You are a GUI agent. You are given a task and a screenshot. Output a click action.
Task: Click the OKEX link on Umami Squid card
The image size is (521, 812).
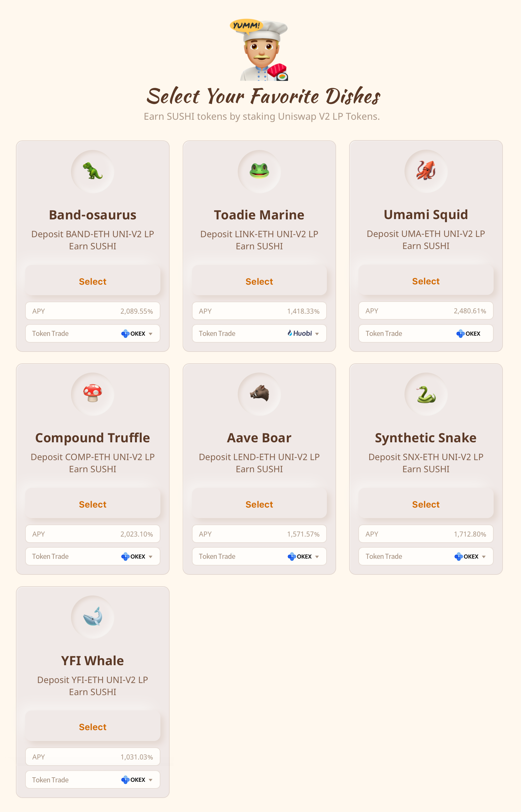pos(468,333)
